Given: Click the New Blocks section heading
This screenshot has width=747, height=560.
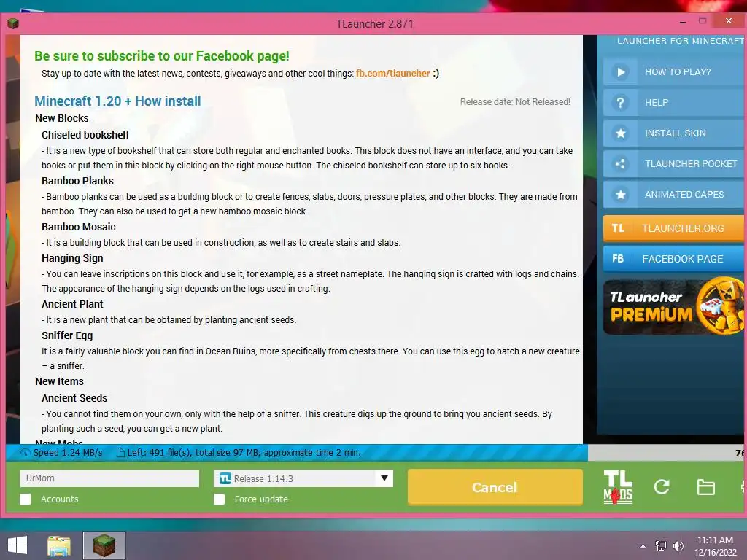Looking at the screenshot, I should [62, 118].
